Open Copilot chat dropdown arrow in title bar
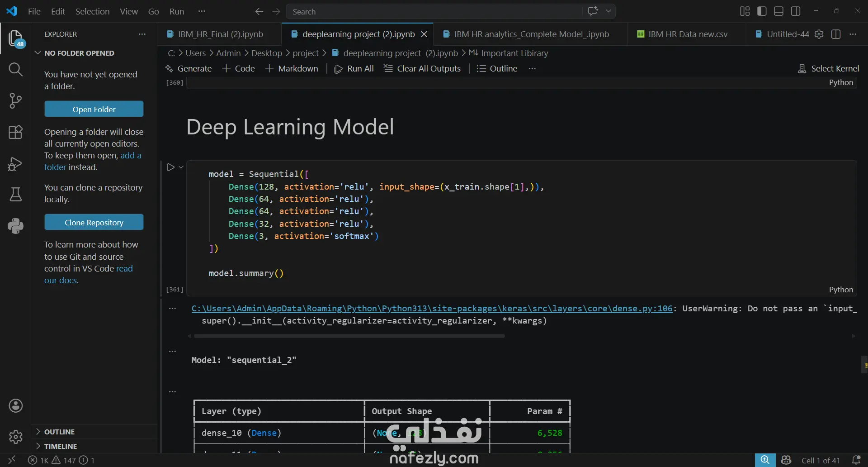Image resolution: width=868 pixels, height=467 pixels. tap(609, 11)
